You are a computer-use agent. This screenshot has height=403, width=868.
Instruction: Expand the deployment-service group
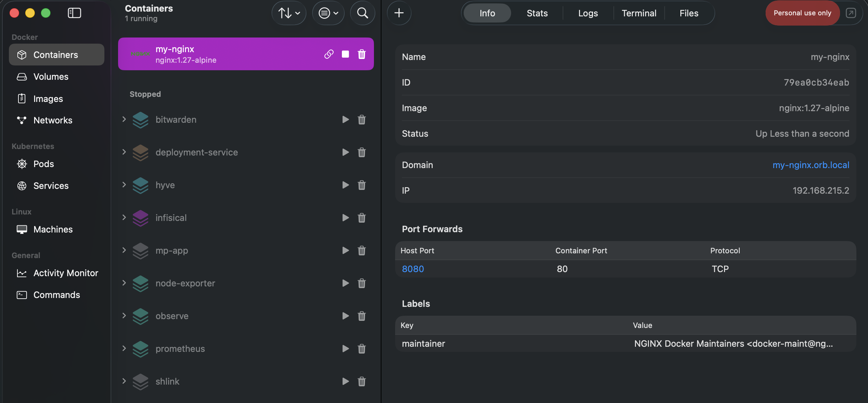click(x=124, y=152)
